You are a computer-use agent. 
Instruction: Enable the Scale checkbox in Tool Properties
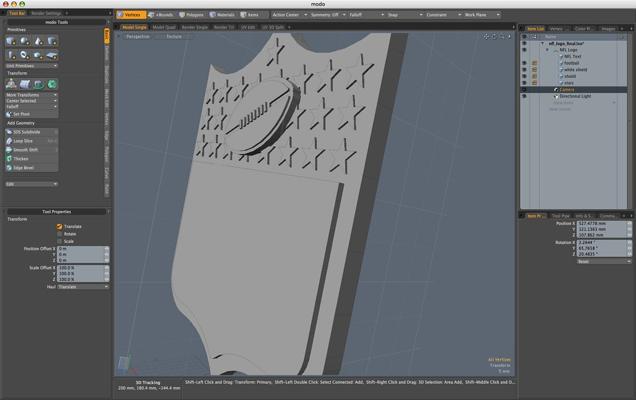pyautogui.click(x=68, y=241)
